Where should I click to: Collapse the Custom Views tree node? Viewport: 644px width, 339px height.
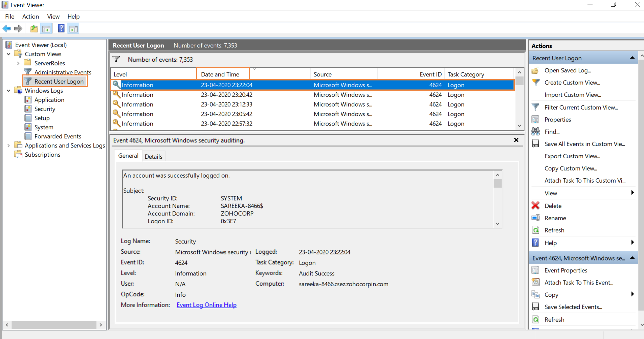pyautogui.click(x=8, y=54)
